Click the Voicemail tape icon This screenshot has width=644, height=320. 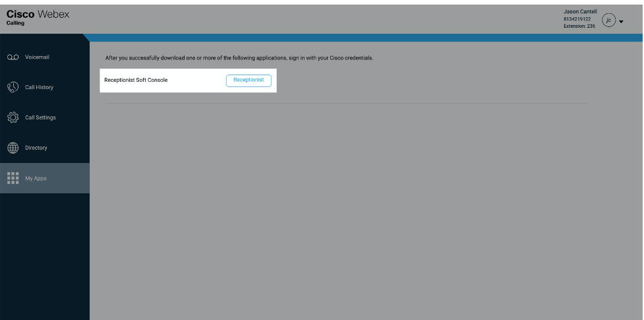point(13,57)
